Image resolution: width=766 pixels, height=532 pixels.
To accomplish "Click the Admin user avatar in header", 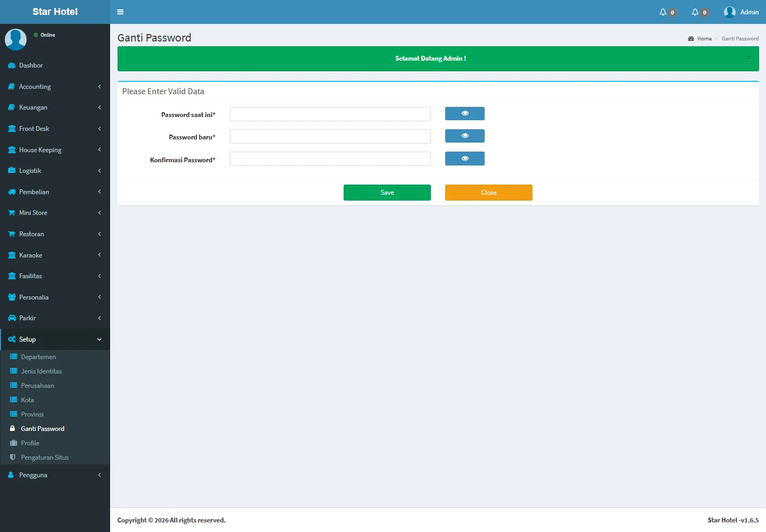I will (729, 12).
